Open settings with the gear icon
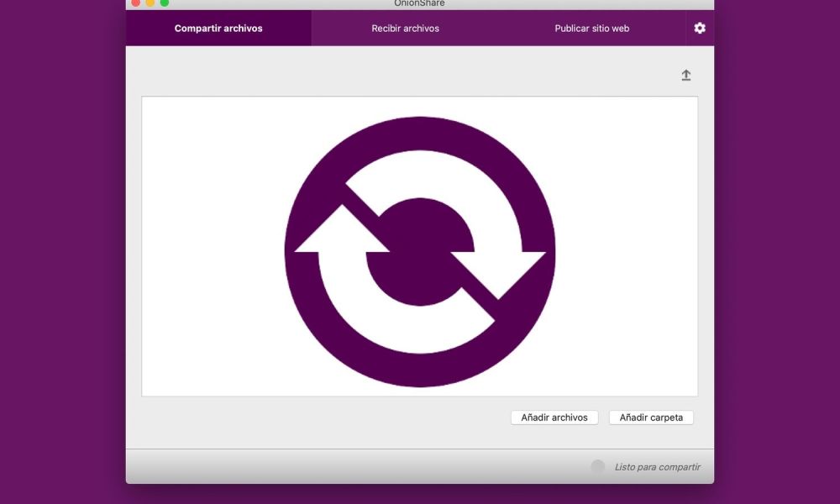This screenshot has width=840, height=504. click(x=700, y=29)
